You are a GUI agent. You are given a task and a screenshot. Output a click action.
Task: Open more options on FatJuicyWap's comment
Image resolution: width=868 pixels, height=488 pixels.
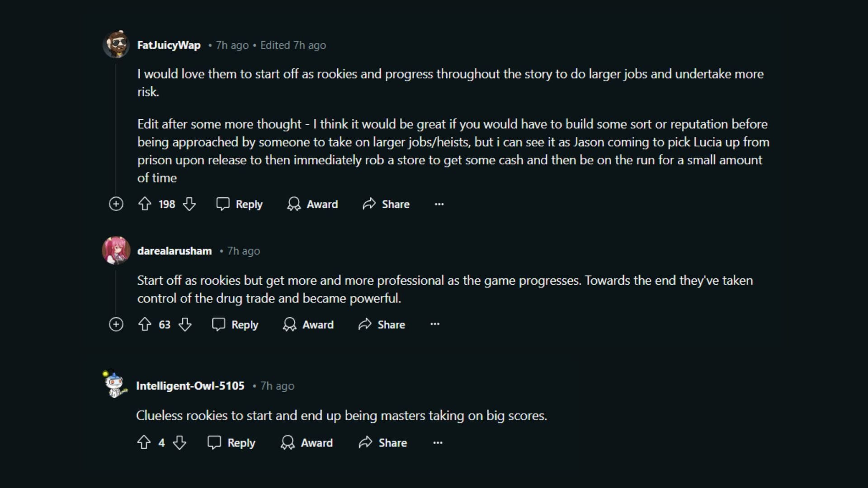[439, 204]
